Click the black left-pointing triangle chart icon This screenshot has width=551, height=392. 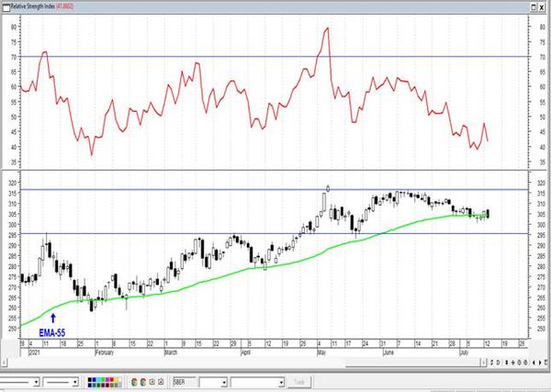534,363
